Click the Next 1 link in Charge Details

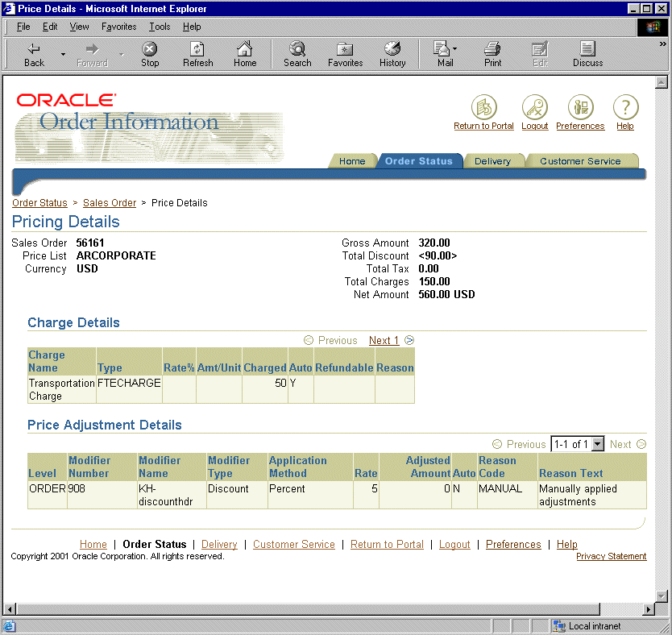click(384, 341)
